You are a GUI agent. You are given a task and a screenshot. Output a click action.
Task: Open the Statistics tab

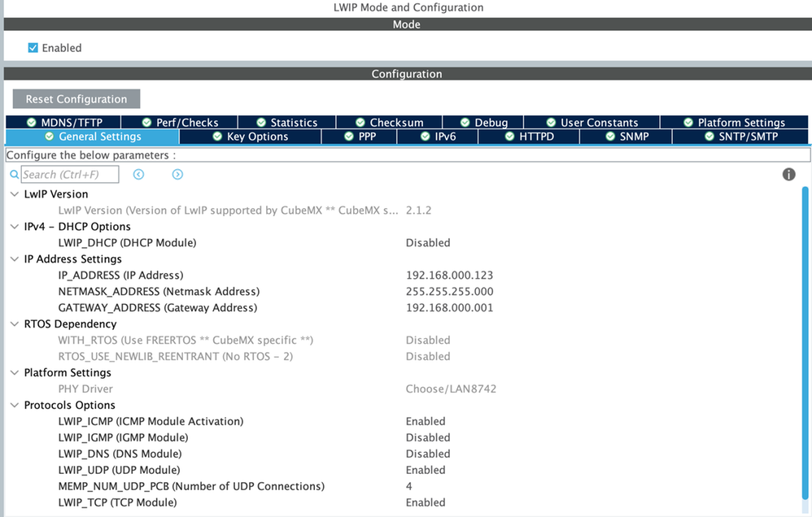287,122
